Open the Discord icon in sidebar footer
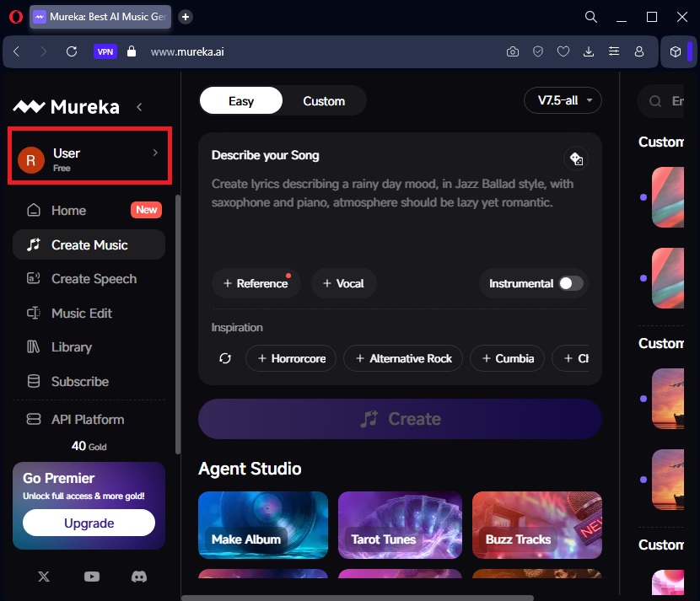Screen dimensions: 700x601 coord(138,577)
